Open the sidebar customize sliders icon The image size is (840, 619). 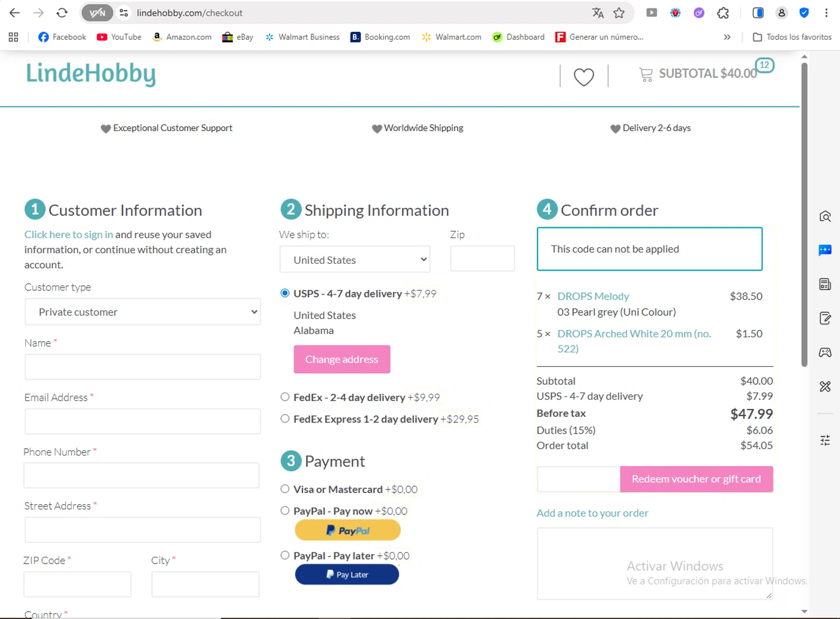[825, 440]
